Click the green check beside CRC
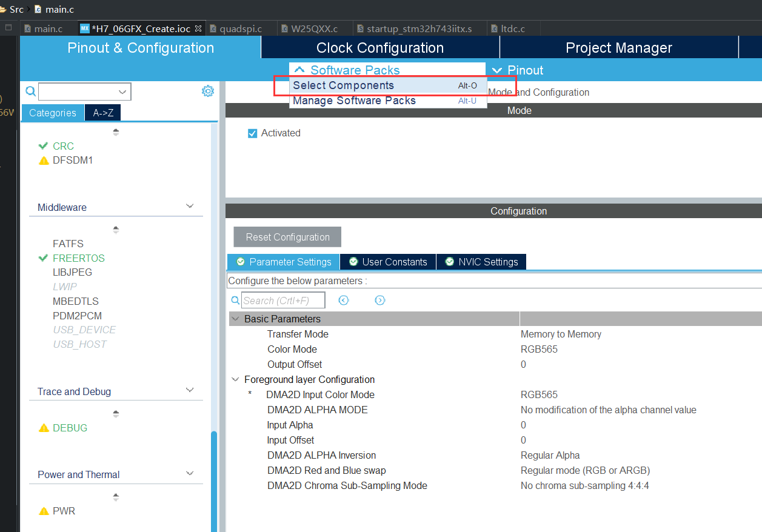This screenshot has height=532, width=762. coord(43,146)
